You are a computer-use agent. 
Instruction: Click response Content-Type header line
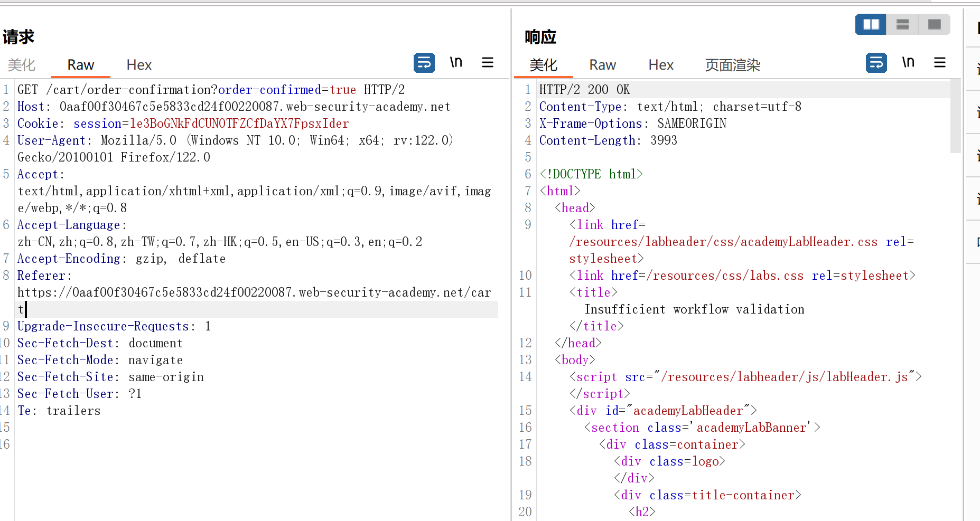click(x=670, y=107)
